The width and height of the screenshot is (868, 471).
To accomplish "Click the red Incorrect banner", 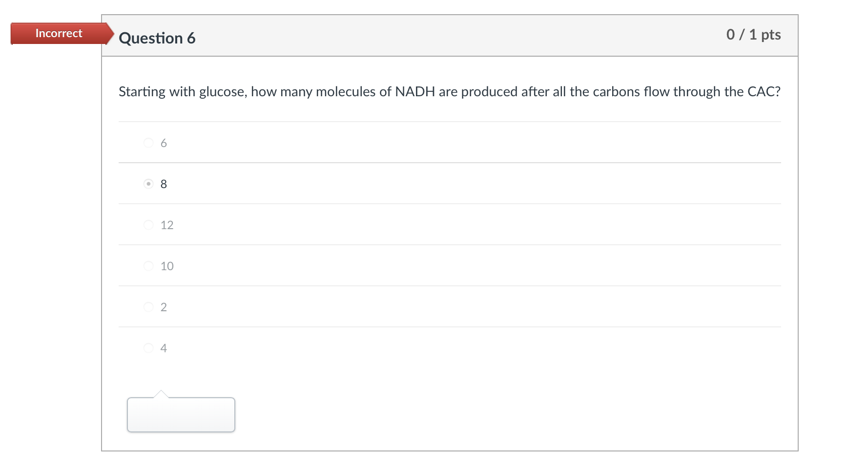I will pyautogui.click(x=58, y=33).
